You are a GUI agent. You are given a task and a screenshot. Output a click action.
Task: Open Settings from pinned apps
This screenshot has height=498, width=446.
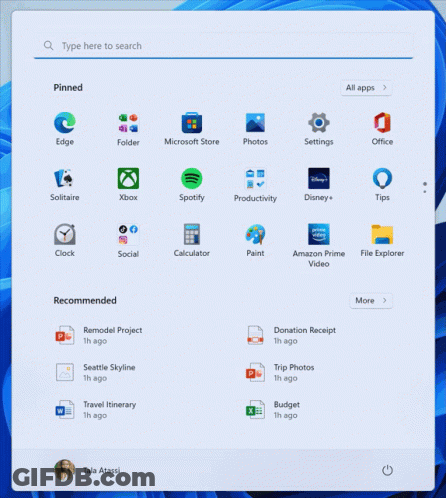pos(319,129)
